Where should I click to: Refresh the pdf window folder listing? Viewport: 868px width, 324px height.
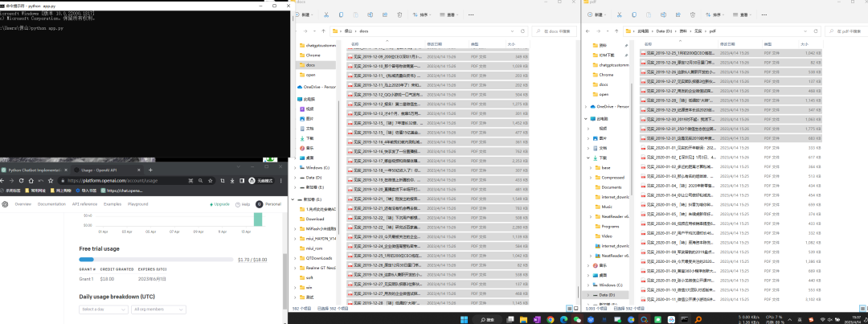[x=816, y=31]
